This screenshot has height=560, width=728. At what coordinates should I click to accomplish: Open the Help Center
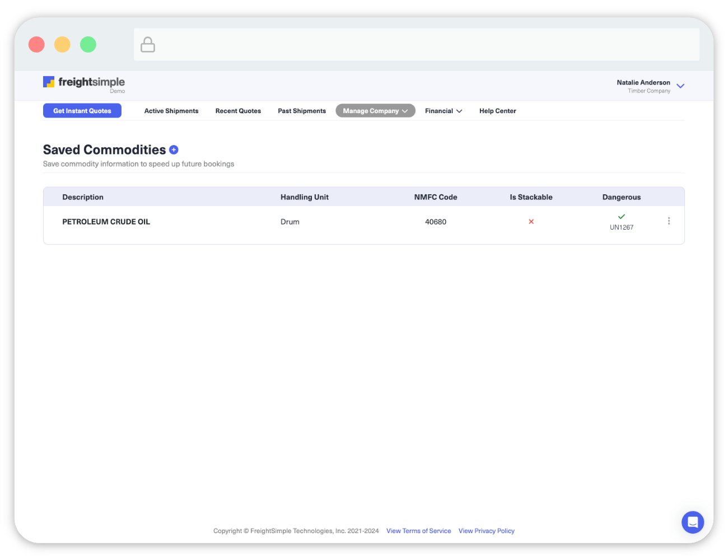[497, 111]
